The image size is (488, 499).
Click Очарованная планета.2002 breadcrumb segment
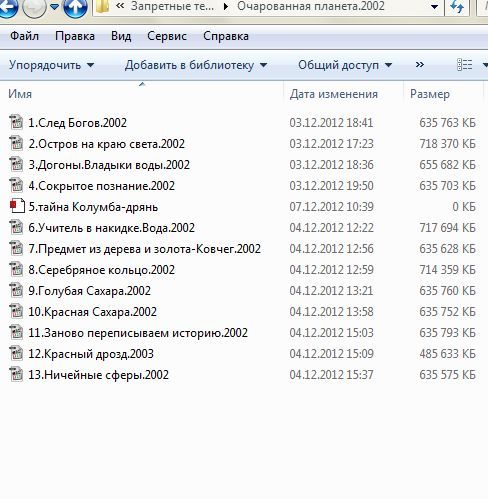tap(311, 6)
